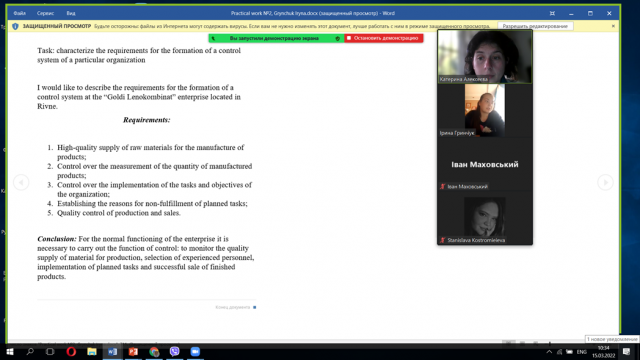
Task: Switch to Zoom on taskbar
Action: (195, 351)
